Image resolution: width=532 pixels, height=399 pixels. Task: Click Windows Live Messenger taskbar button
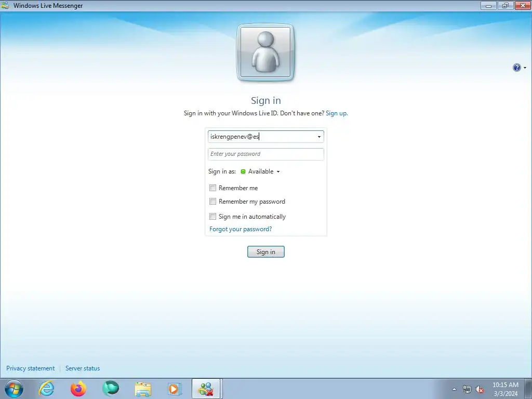click(207, 389)
